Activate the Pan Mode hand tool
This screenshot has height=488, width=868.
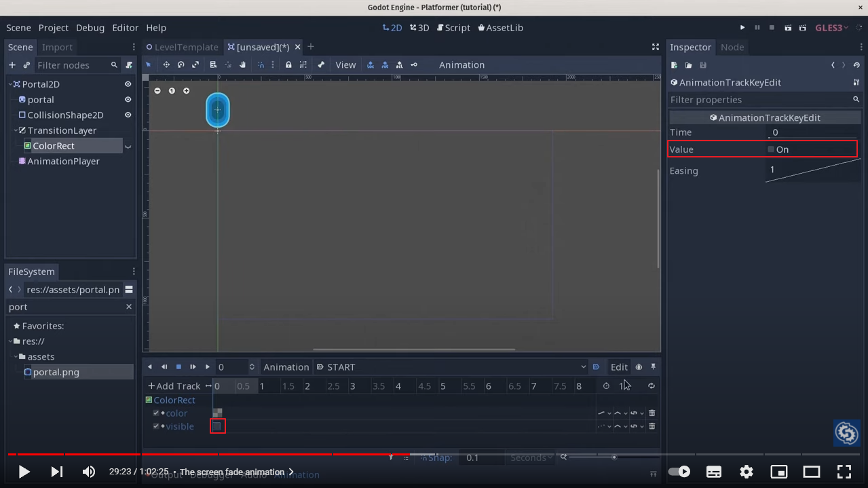click(242, 64)
